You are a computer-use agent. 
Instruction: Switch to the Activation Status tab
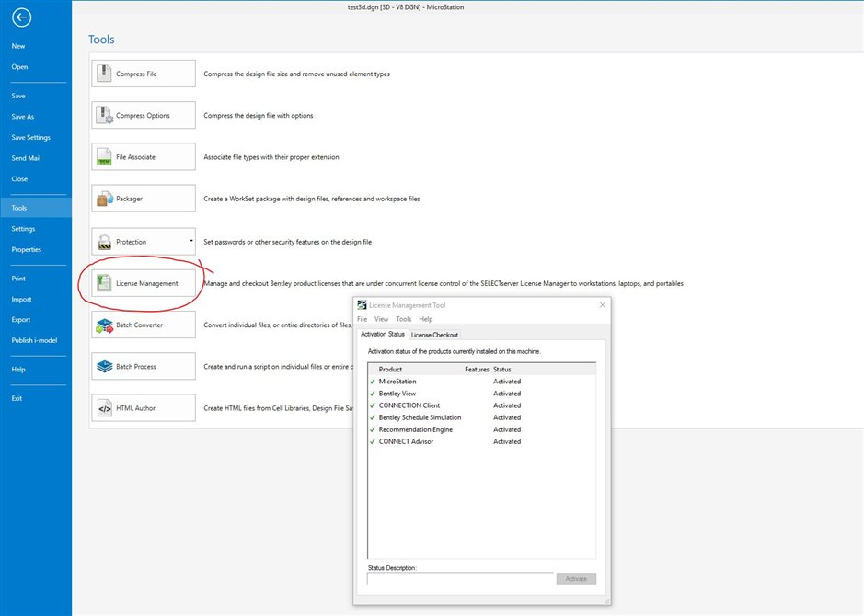(383, 334)
